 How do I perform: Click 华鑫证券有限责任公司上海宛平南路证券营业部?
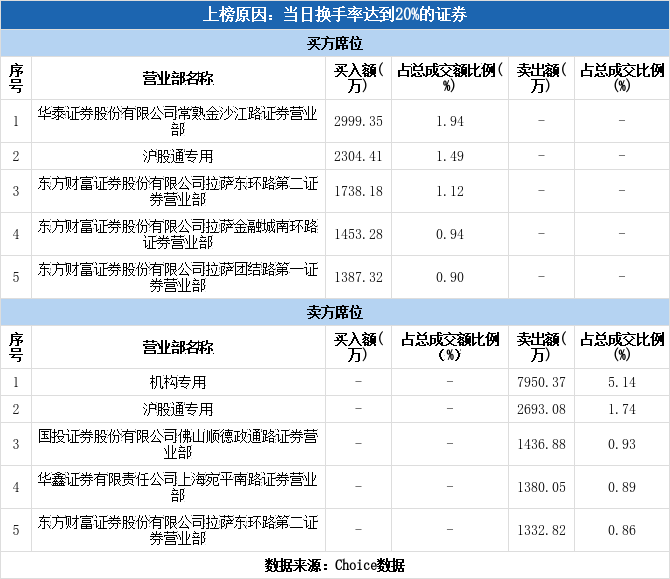[x=178, y=487]
